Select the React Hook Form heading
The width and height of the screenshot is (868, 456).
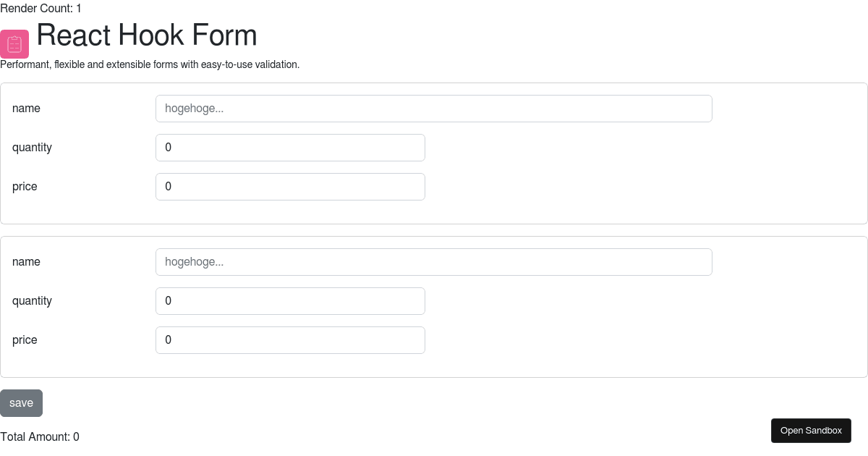[x=147, y=35]
